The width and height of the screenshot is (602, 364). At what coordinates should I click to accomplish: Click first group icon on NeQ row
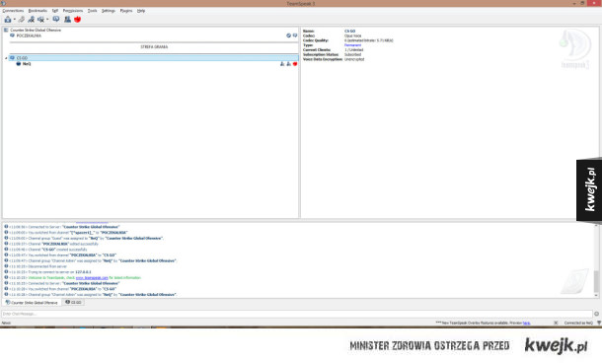click(282, 64)
